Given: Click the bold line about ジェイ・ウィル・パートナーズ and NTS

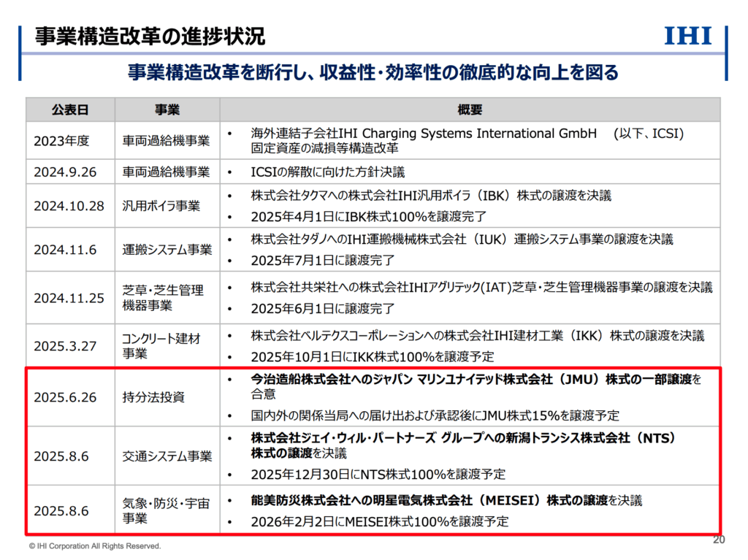Looking at the screenshot, I should pos(464,445).
